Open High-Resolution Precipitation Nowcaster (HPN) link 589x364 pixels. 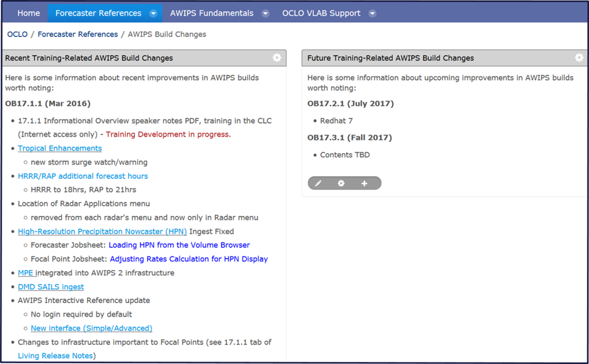102,231
